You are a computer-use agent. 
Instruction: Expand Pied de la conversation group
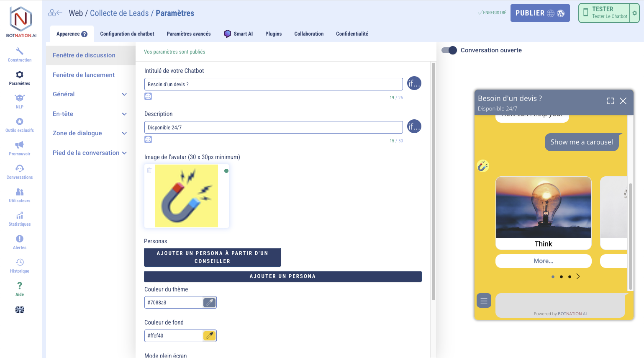point(90,153)
